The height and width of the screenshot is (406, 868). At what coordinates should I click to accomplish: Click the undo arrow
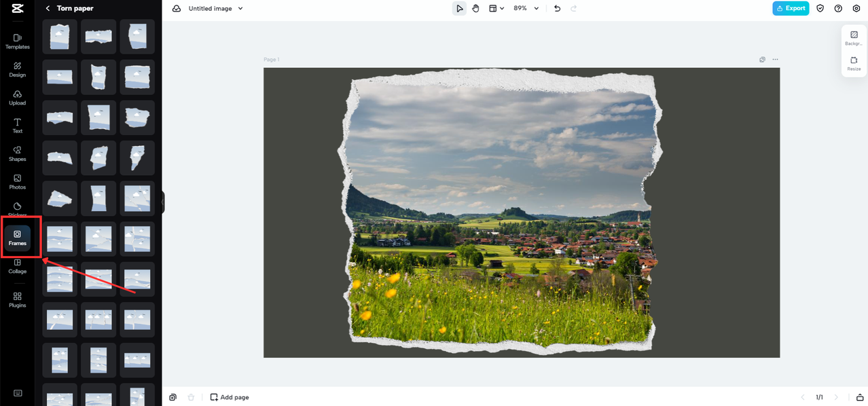[558, 8]
